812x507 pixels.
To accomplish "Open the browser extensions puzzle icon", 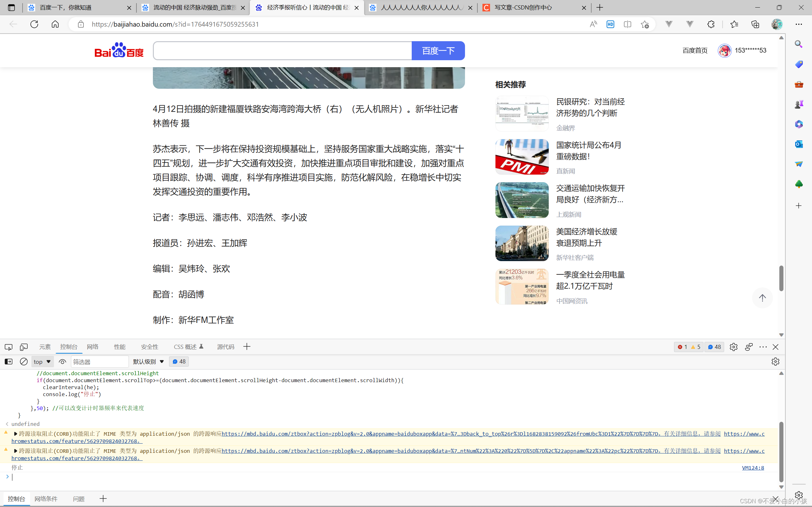I will pos(711,24).
